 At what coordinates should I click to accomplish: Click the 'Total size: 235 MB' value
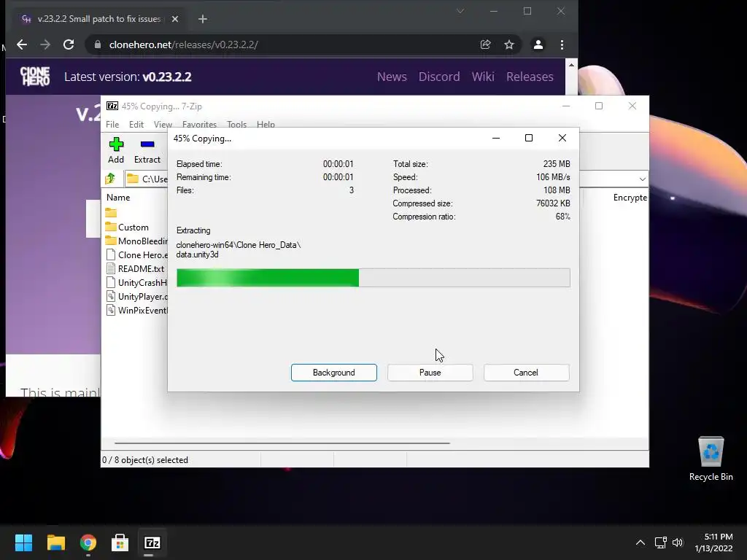[557, 164]
